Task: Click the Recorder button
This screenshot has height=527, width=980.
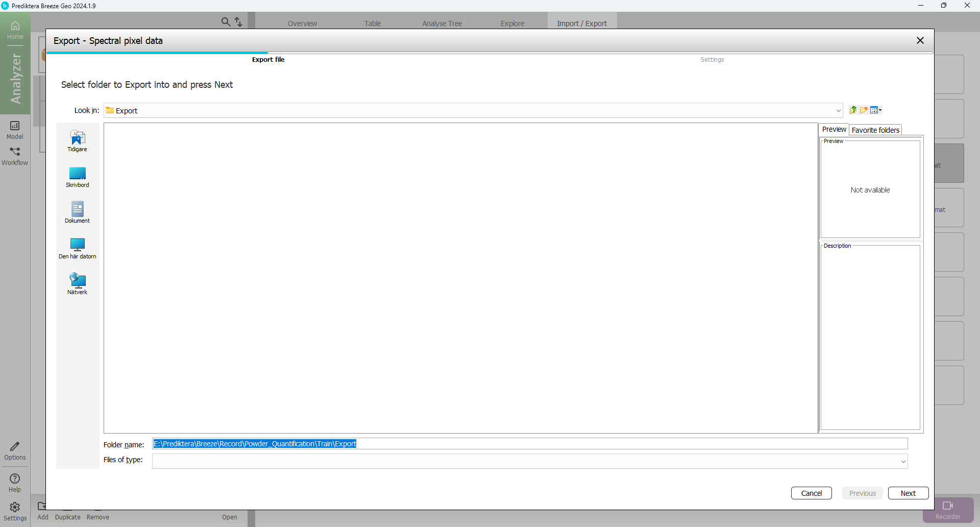Action: click(948, 510)
